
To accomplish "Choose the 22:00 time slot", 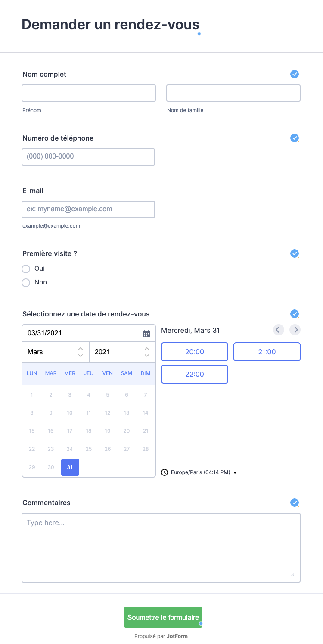I will [194, 374].
